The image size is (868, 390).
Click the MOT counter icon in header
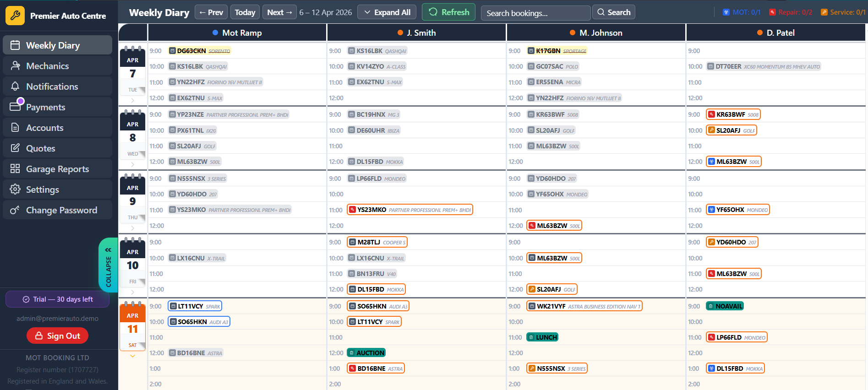pos(726,12)
